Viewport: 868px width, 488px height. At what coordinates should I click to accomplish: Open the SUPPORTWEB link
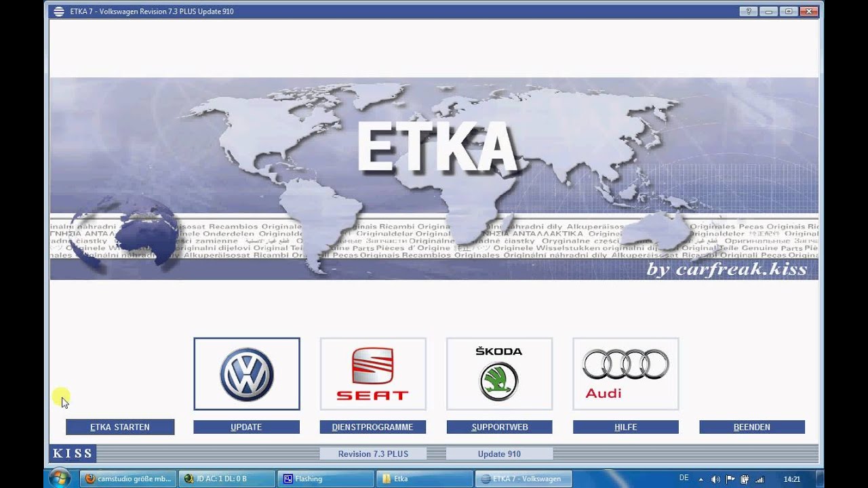499,427
